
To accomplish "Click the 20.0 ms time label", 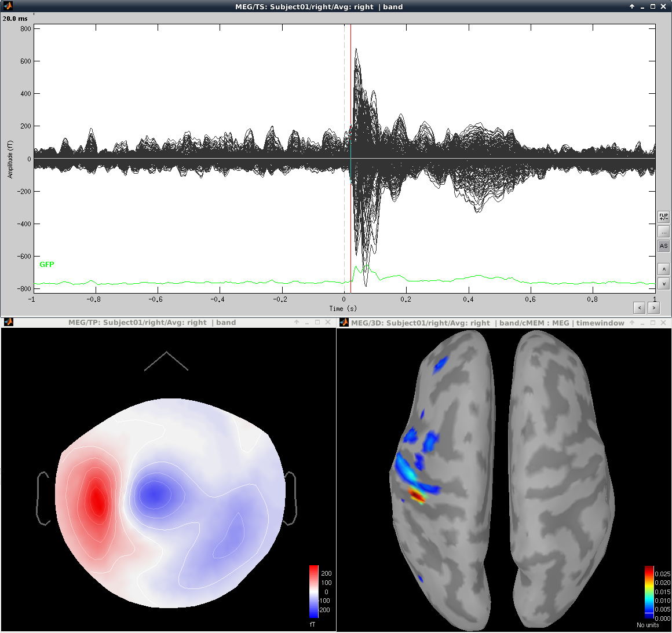I will (x=15, y=19).
